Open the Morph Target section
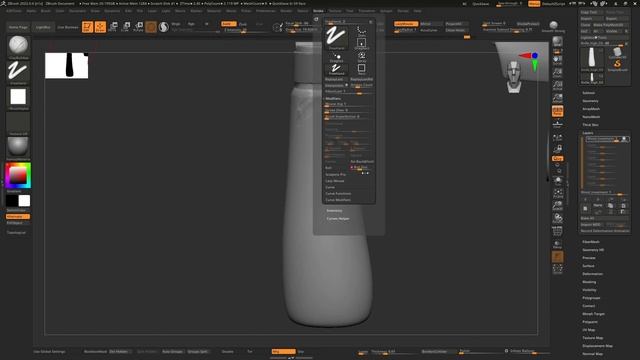Image resolution: width=640 pixels, height=360 pixels. pos(593,314)
